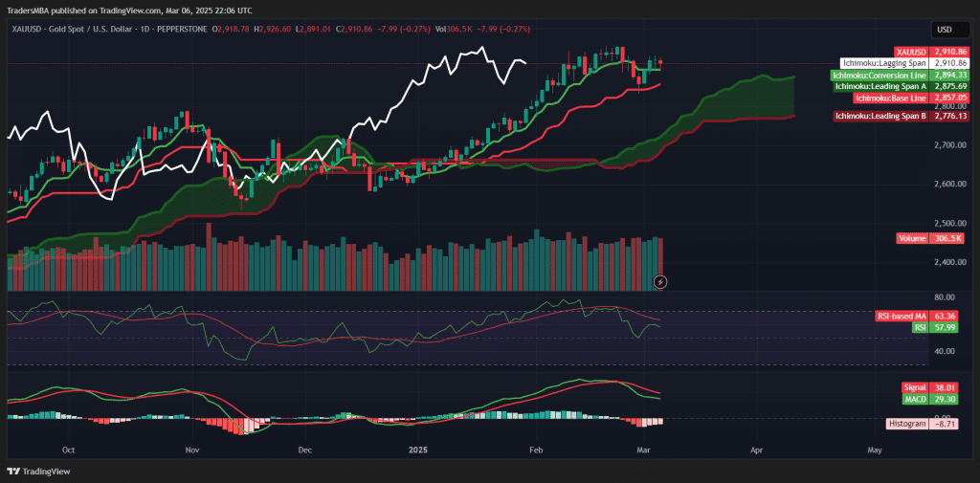
Task: Click the TradersMBA published header text
Action: tap(129, 10)
